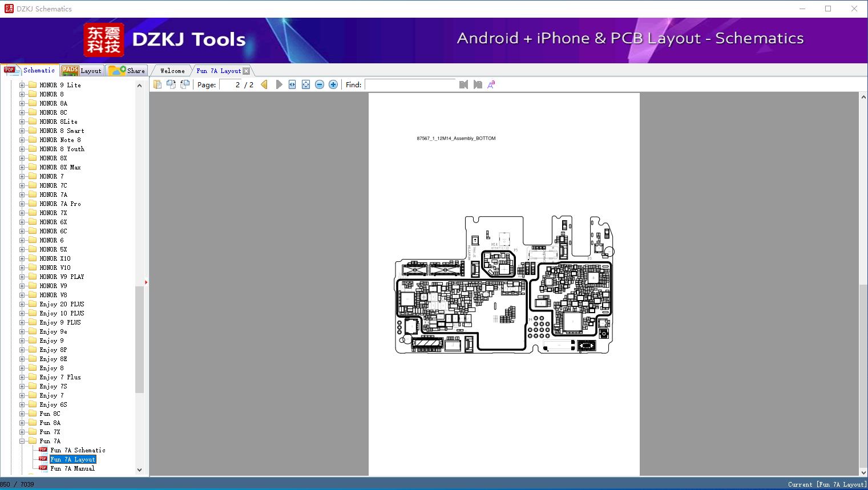The height and width of the screenshot is (490, 868).
Task: Select the Enjoy 7S folder
Action: pos(53,386)
